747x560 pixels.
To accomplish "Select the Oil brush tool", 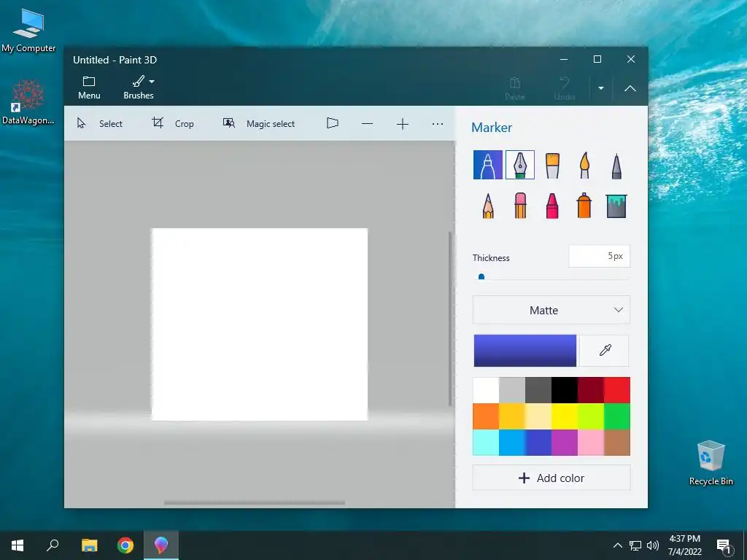I will (x=552, y=166).
